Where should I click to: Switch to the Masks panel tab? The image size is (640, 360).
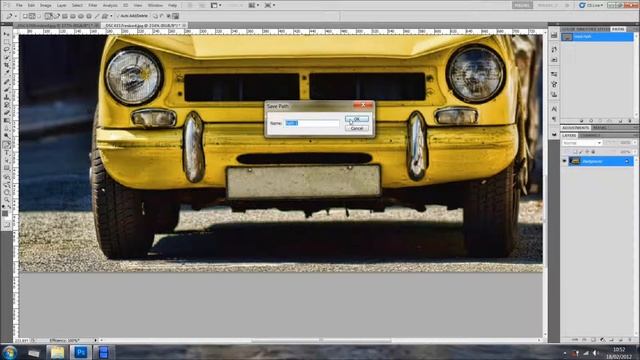pos(599,128)
